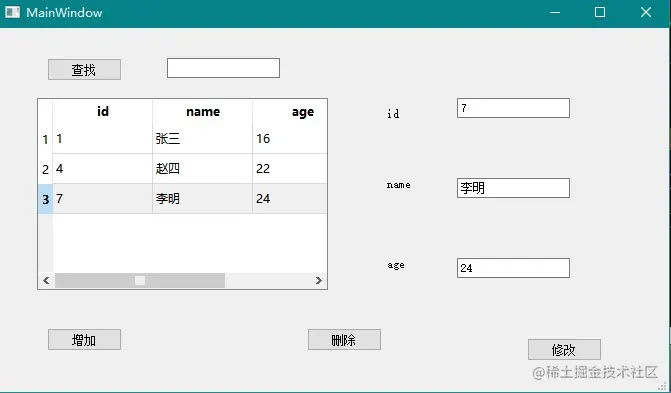Select row header 3 in the table
Screen dimensions: 671x393
pyautogui.click(x=45, y=199)
